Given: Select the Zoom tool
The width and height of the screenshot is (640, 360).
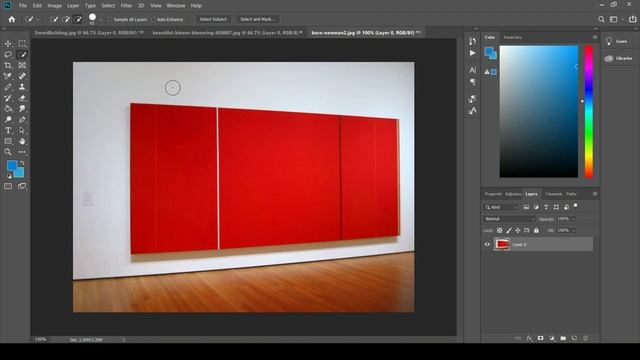Looking at the screenshot, I should coord(8,152).
